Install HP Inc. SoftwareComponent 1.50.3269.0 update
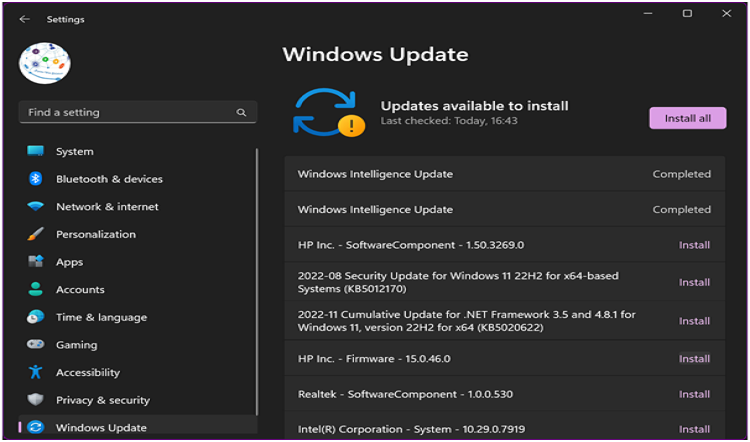 694,245
